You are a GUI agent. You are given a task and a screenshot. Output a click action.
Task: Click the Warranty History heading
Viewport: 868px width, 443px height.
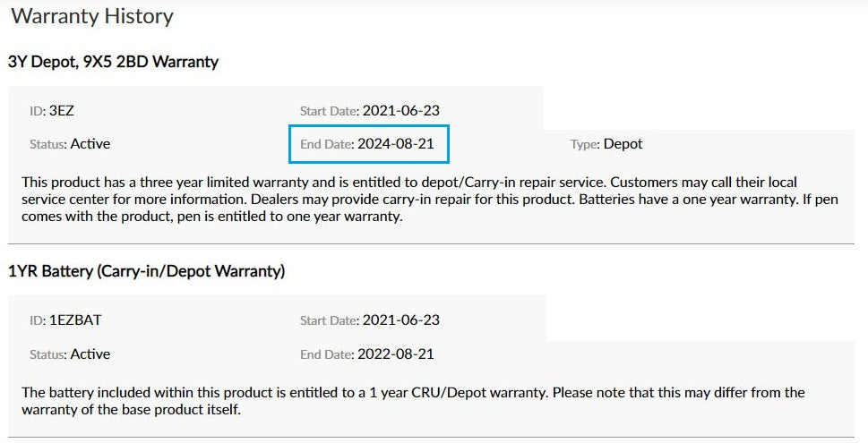click(91, 16)
